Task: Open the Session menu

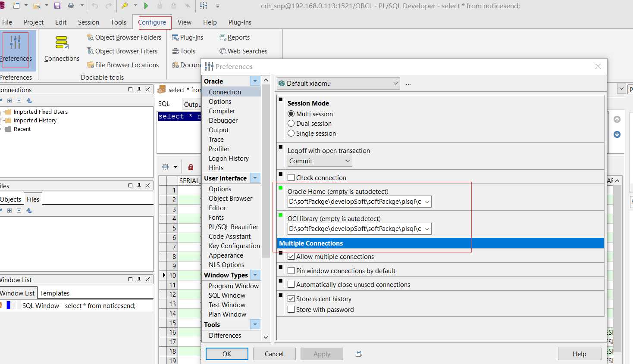Action: click(88, 22)
